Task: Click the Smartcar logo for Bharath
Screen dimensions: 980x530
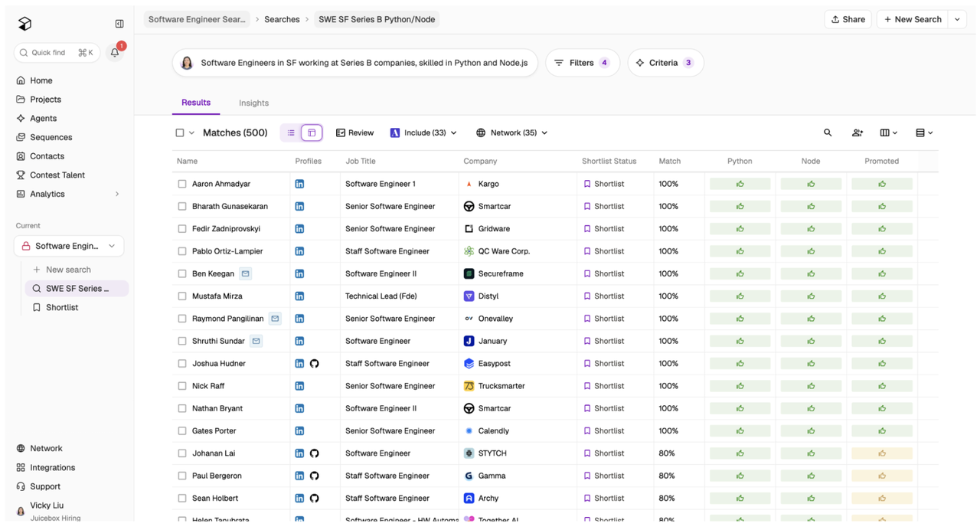Action: point(469,206)
